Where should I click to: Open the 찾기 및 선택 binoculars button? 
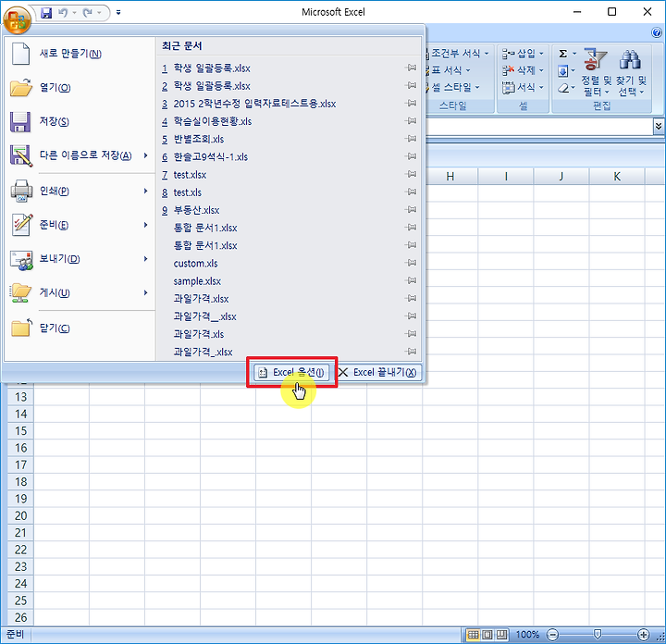click(x=631, y=72)
